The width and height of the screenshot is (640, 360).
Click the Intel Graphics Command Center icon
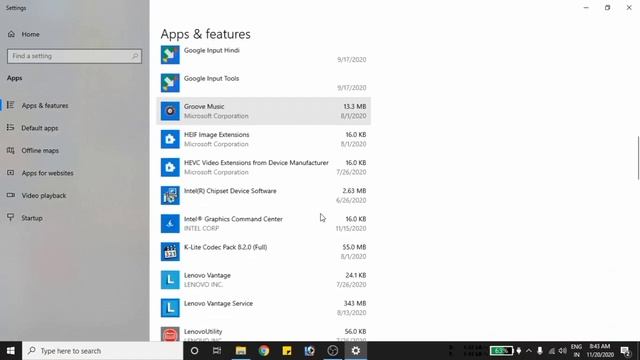click(x=170, y=224)
